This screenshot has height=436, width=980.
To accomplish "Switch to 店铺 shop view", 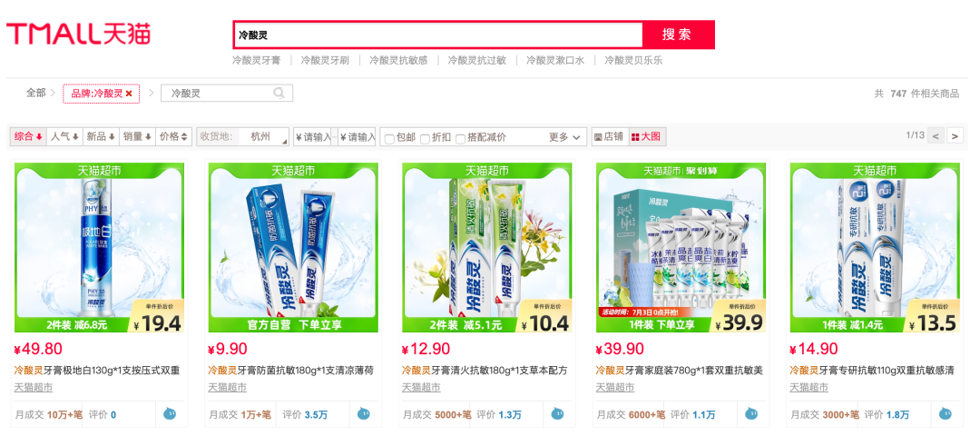I will point(609,136).
